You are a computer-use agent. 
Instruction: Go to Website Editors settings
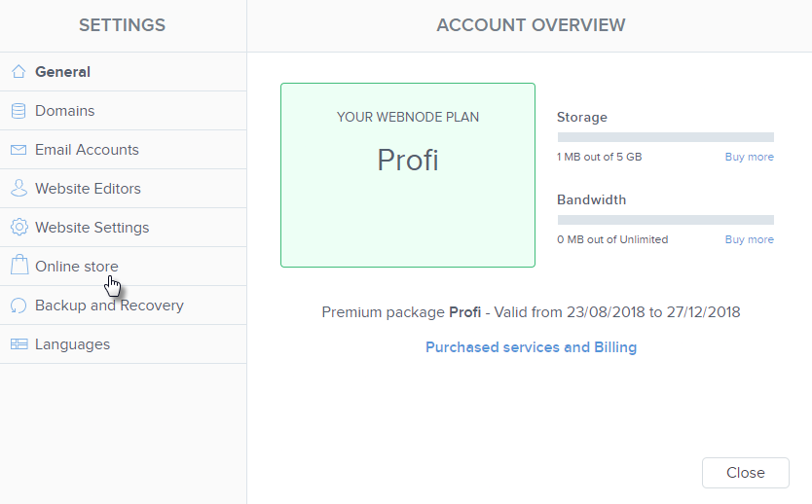[x=124, y=189]
